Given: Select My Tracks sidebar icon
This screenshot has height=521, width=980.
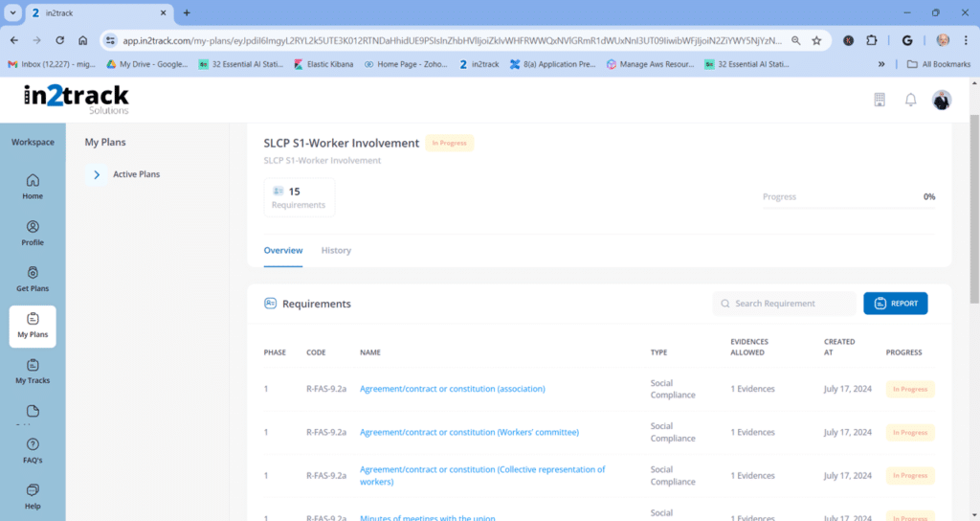Looking at the screenshot, I should pyautogui.click(x=33, y=371).
